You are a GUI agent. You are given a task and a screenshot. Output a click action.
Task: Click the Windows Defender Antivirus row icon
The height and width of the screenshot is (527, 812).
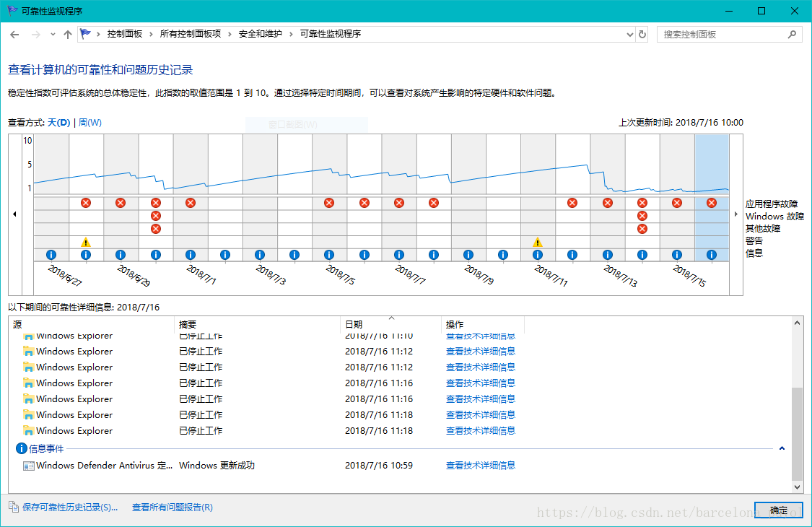[28, 466]
